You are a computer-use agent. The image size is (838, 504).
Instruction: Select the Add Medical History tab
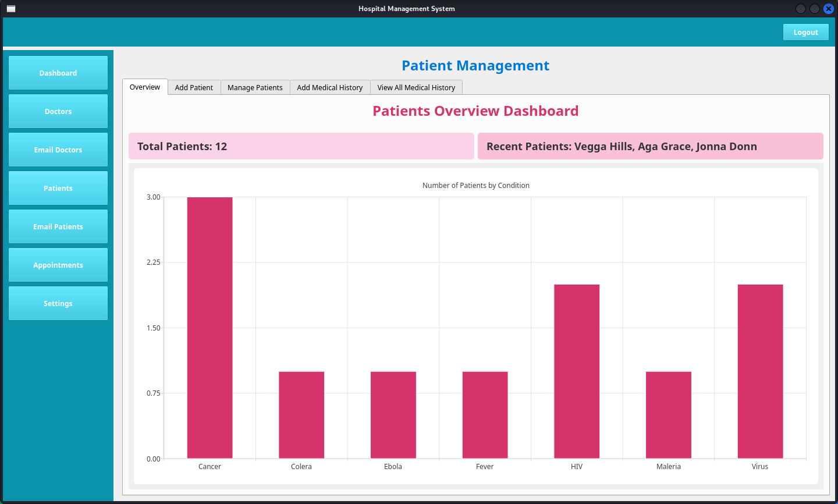click(329, 88)
